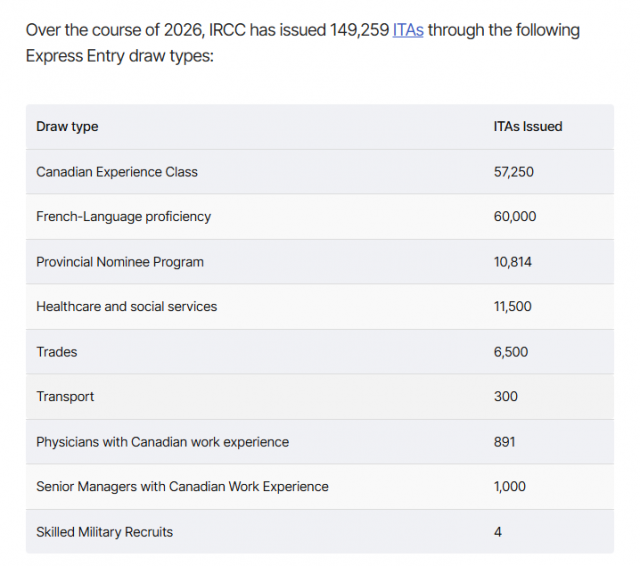This screenshot has width=640, height=566.
Task: Click the 1,000 value cell
Action: point(509,486)
